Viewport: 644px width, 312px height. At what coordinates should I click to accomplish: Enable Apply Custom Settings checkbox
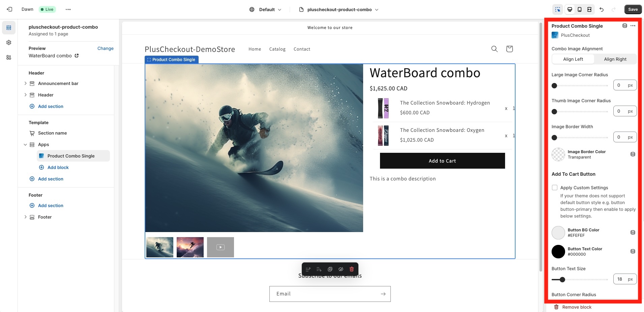click(x=555, y=188)
